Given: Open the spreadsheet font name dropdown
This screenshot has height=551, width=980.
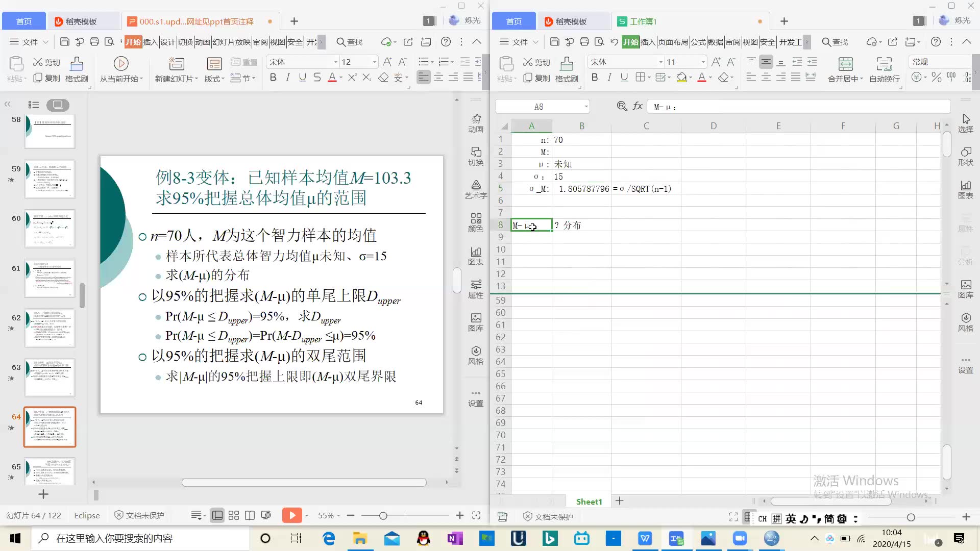Looking at the screenshot, I should [x=660, y=62].
